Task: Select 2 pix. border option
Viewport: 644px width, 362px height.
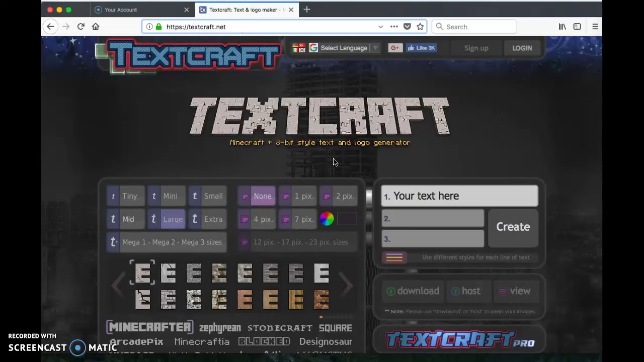Action: click(339, 196)
